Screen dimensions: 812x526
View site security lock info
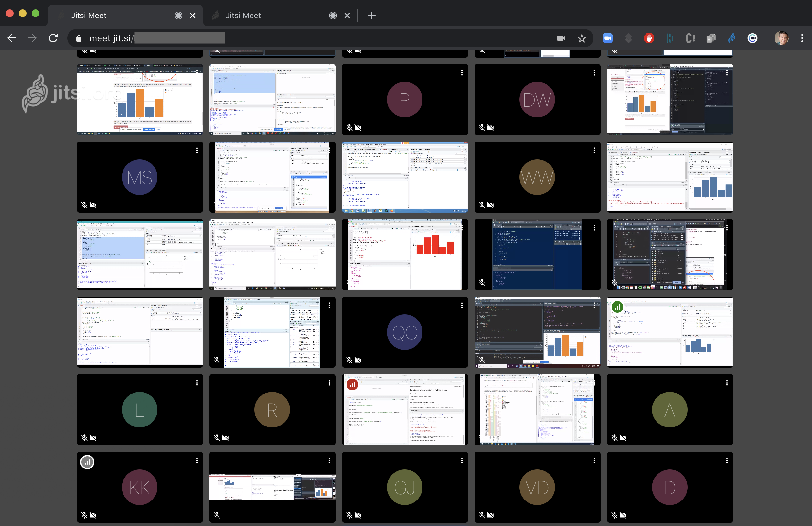click(x=79, y=38)
